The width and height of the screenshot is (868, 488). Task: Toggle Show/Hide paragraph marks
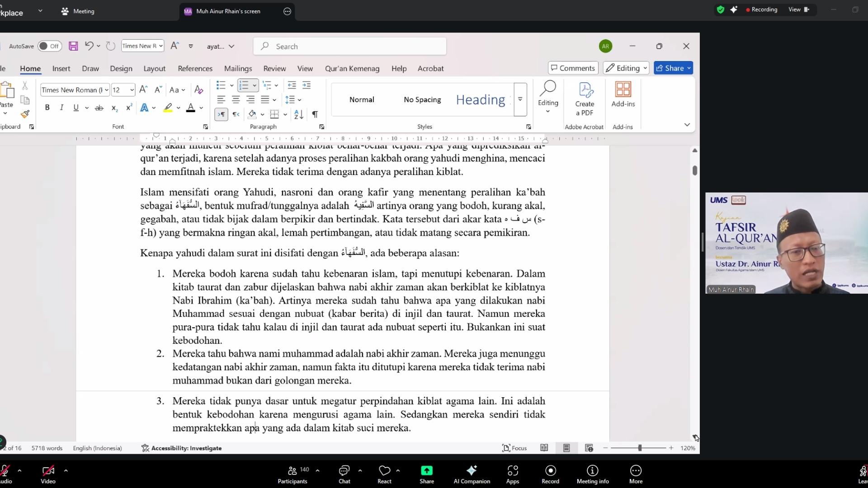click(x=315, y=114)
